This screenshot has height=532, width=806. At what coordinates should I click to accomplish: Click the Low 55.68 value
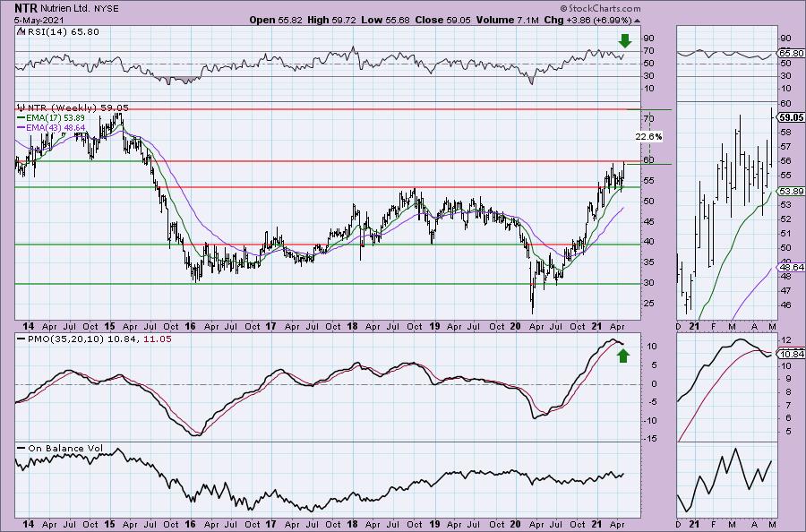coord(385,20)
